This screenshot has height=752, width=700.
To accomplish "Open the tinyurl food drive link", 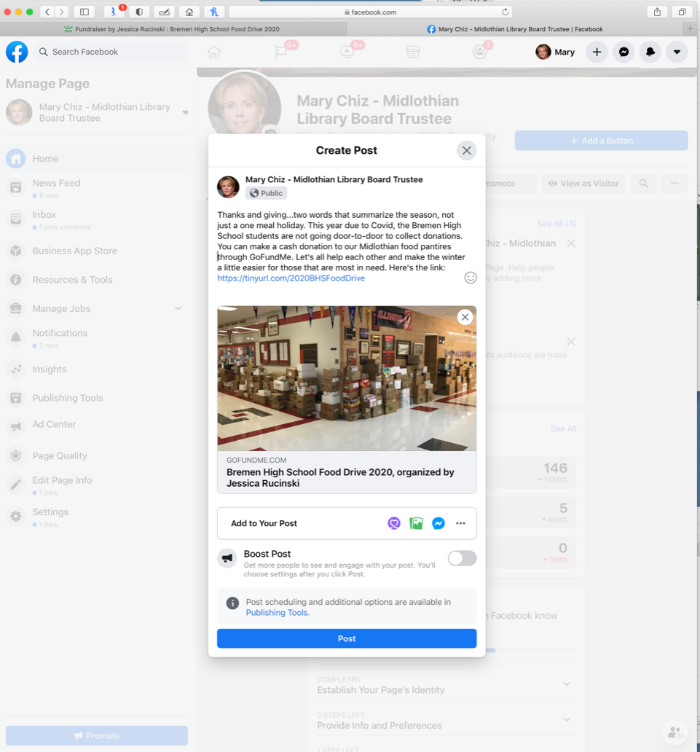I will coord(291,278).
